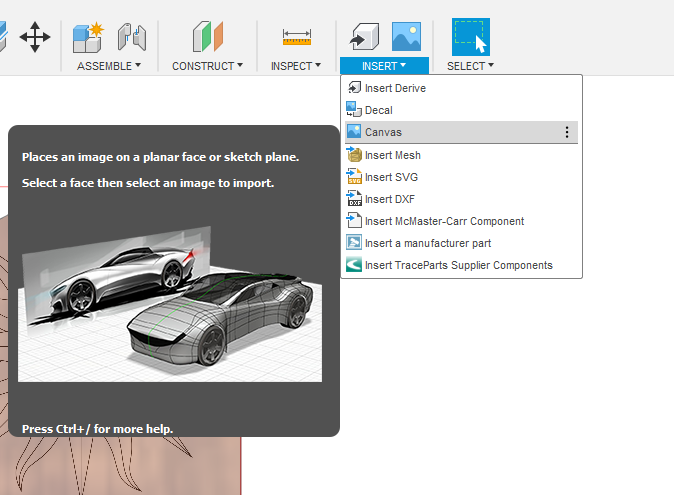
Task: Click the Insert Derive toolbar icon
Action: click(x=365, y=37)
